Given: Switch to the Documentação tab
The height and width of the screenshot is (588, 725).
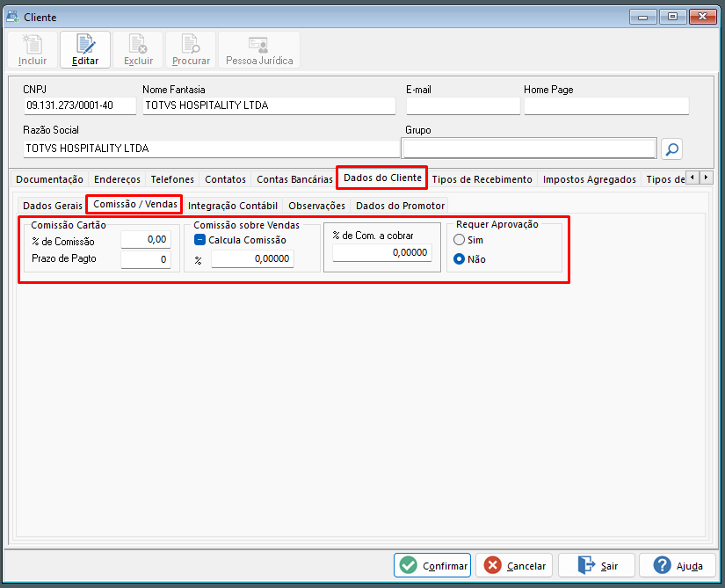Looking at the screenshot, I should pos(49,179).
